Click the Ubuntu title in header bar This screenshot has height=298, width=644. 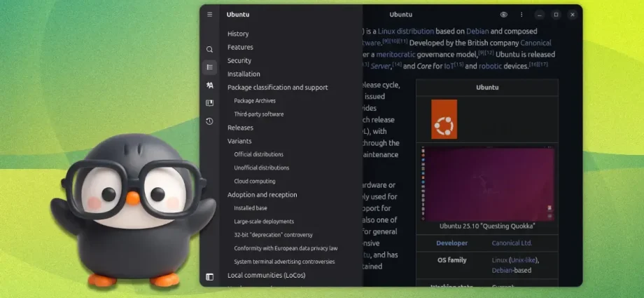400,15
